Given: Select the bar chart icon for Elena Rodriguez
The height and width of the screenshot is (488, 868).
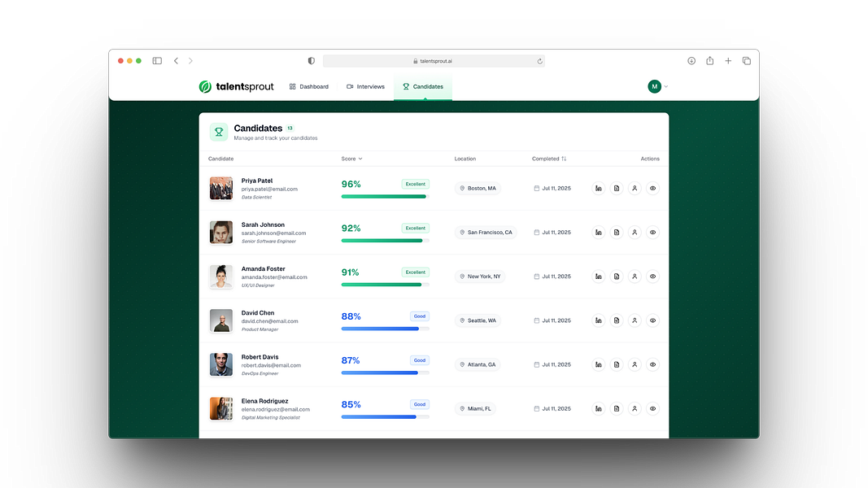Looking at the screenshot, I should (x=599, y=408).
